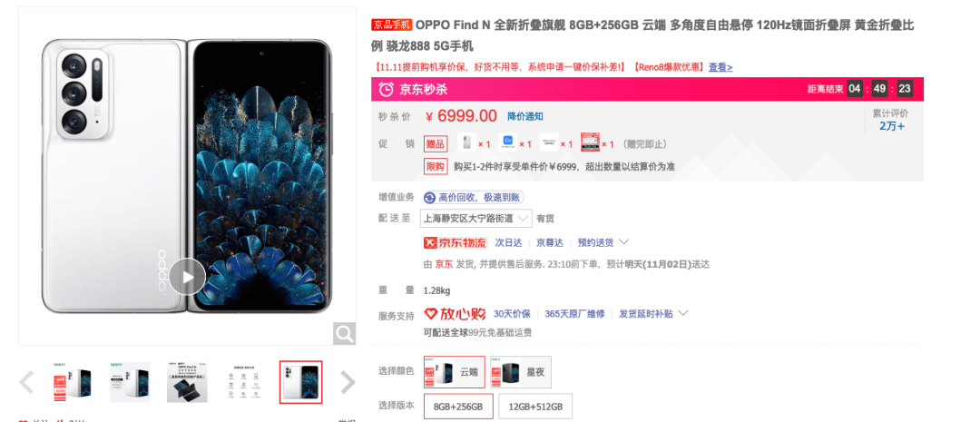Show previous thumbnails with left arrow
980x422 pixels.
[25, 382]
